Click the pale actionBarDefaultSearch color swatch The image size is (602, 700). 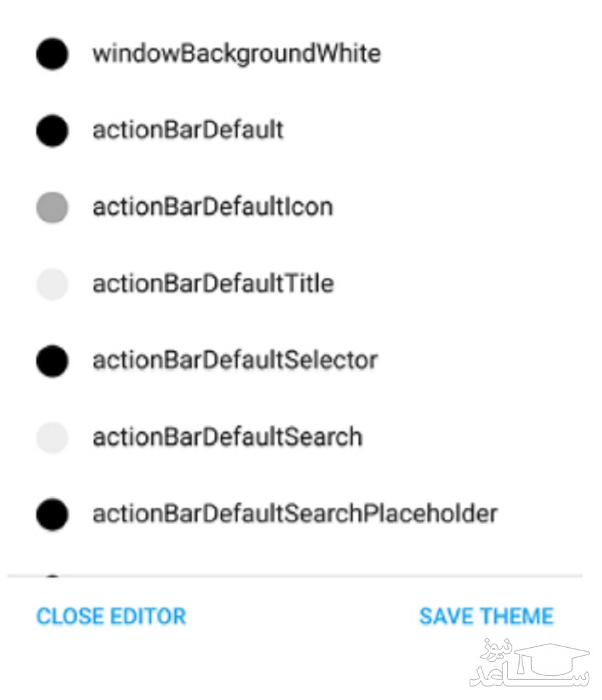point(52,438)
